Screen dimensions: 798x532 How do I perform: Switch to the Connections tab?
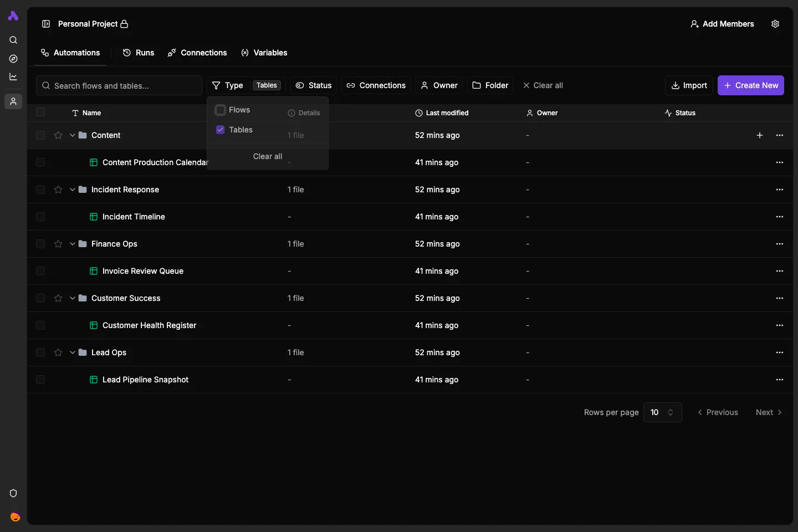pyautogui.click(x=197, y=53)
